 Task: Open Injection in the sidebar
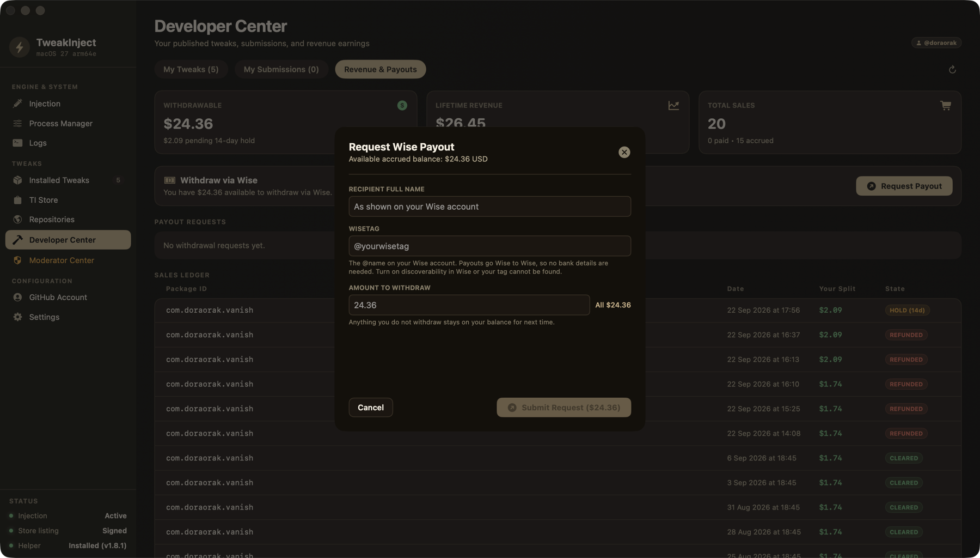(x=68, y=104)
